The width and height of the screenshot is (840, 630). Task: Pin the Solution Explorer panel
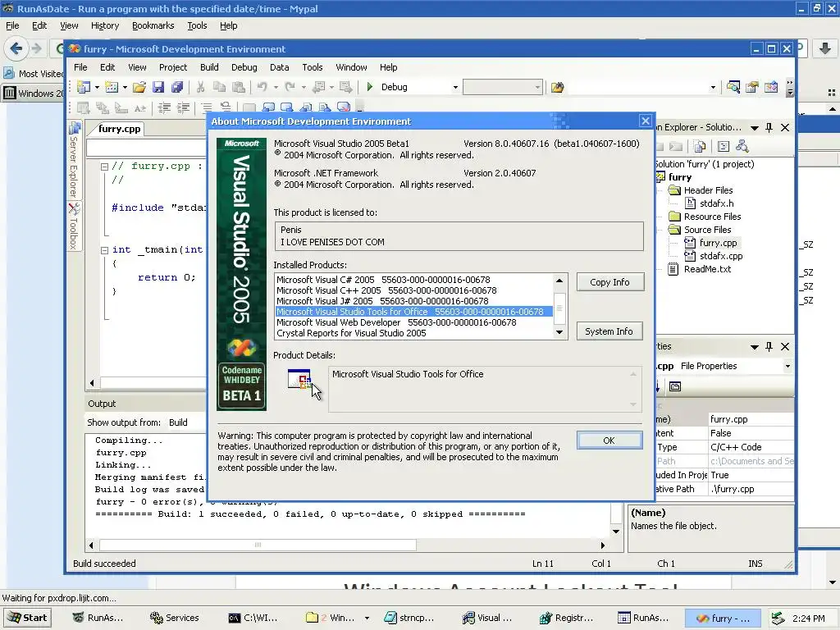(x=769, y=127)
